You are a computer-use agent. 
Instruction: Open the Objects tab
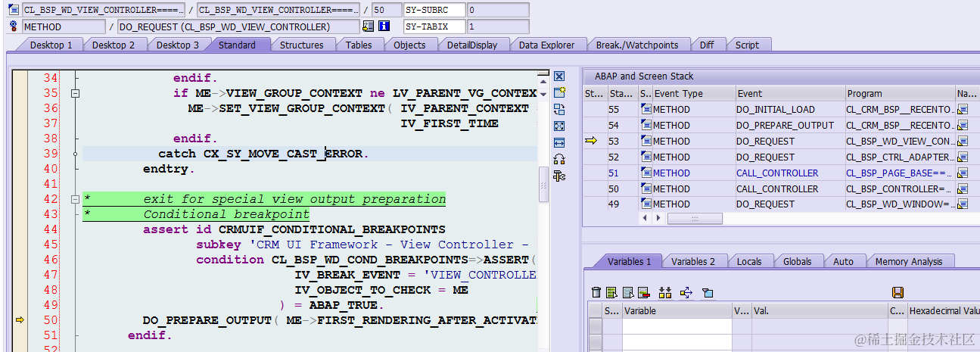point(409,45)
